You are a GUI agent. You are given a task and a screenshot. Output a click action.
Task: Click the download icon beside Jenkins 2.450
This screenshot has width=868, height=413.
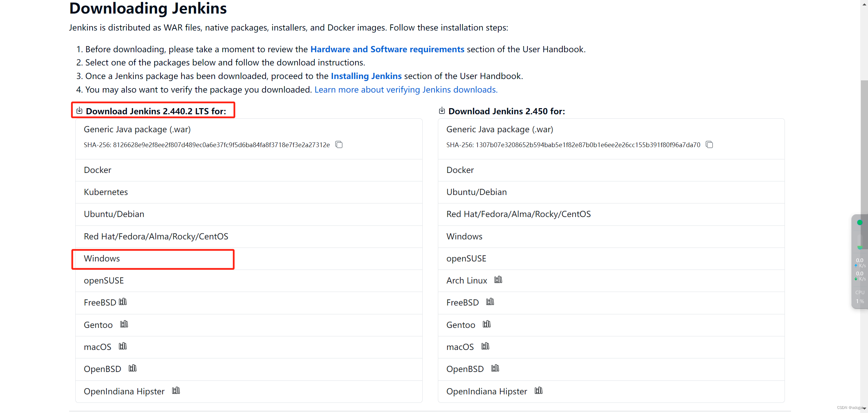coord(442,111)
